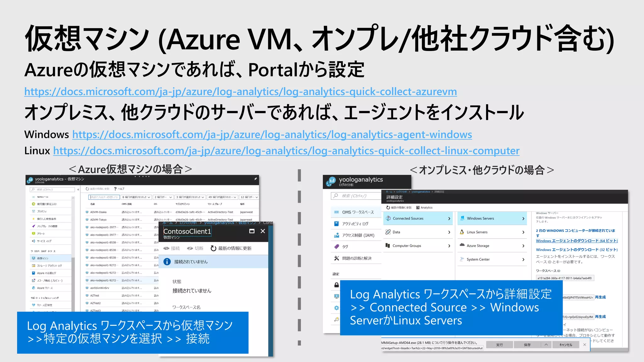Open アラート alerts icon in sidebar
Screen dimensions: 644x362
[x=33, y=233]
